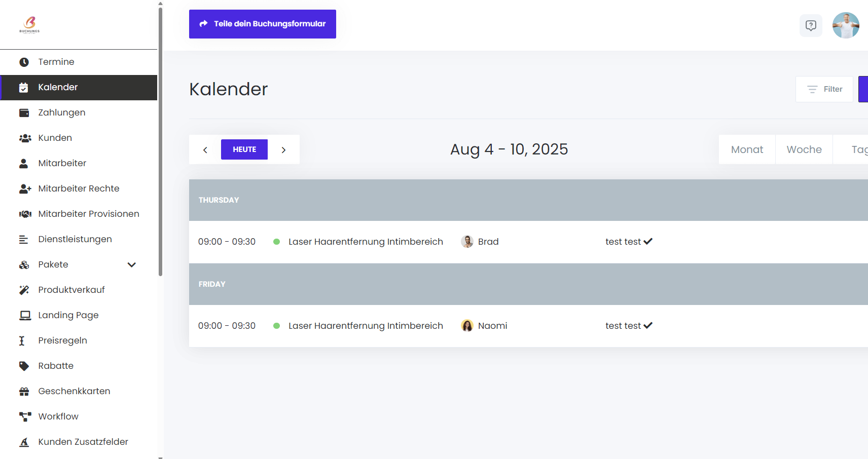The width and height of the screenshot is (868, 459).
Task: Click the sidebar vertical scrollbar
Action: pos(160,142)
